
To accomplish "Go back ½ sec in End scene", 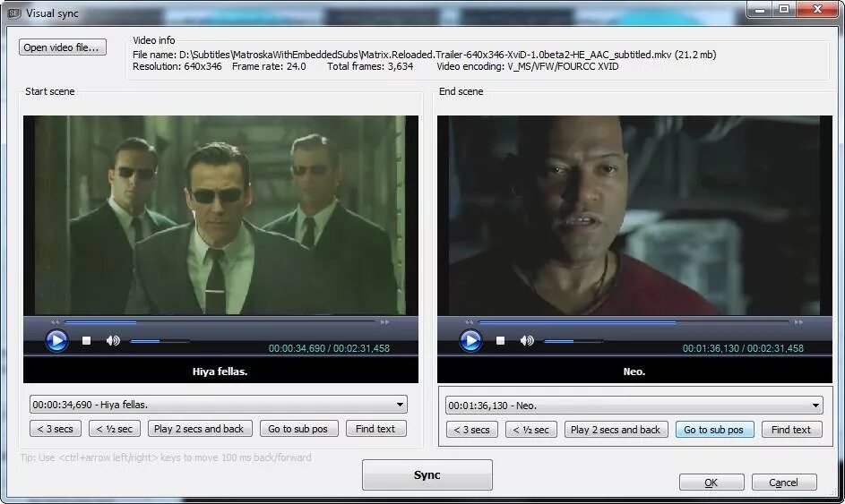I will (x=530, y=430).
